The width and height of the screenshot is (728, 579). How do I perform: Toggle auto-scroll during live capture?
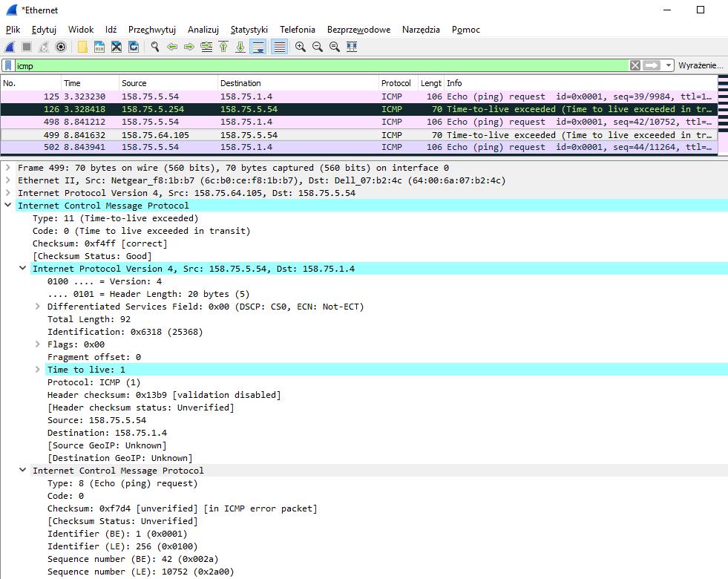pos(258,47)
